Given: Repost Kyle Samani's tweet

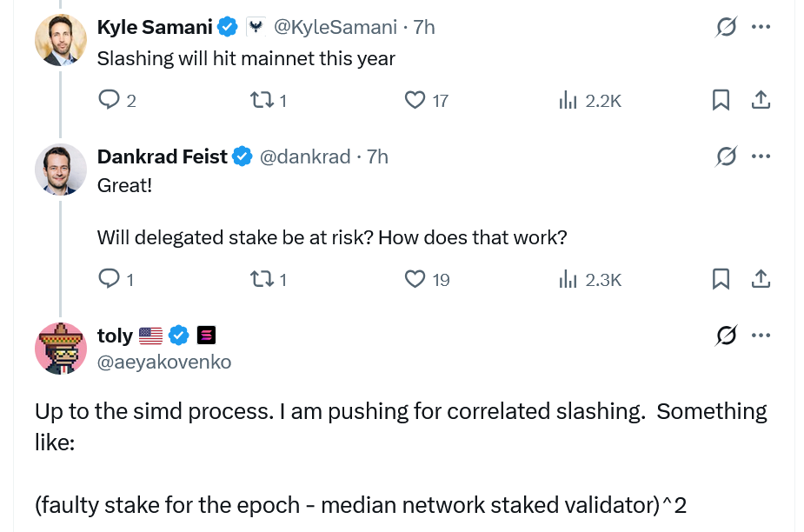Looking at the screenshot, I should click(260, 101).
